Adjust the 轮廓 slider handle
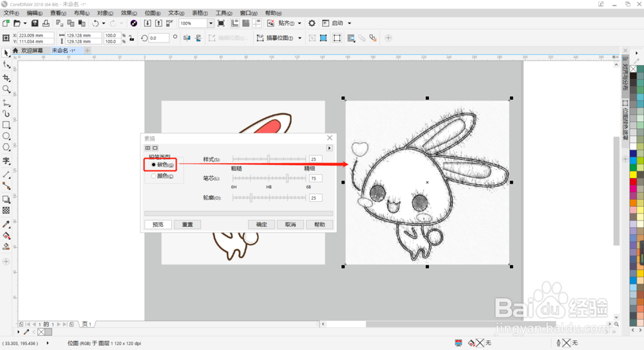 [251, 198]
